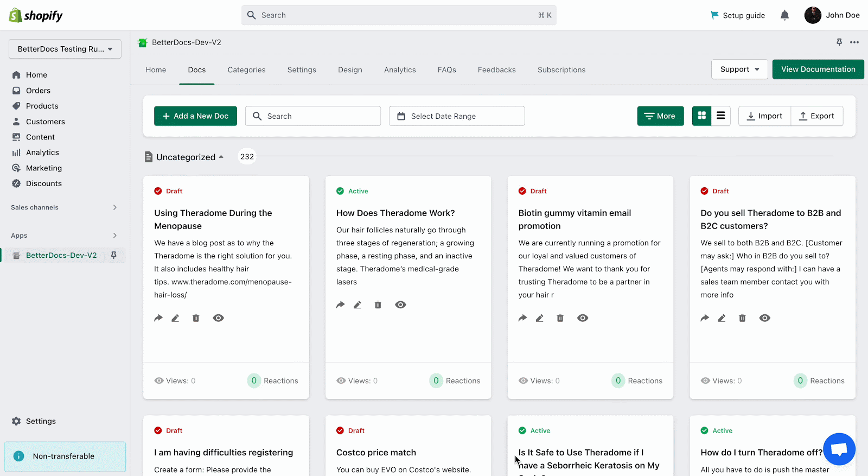Screen dimensions: 868x476
Task: Click the docs Search field
Action: click(313, 116)
